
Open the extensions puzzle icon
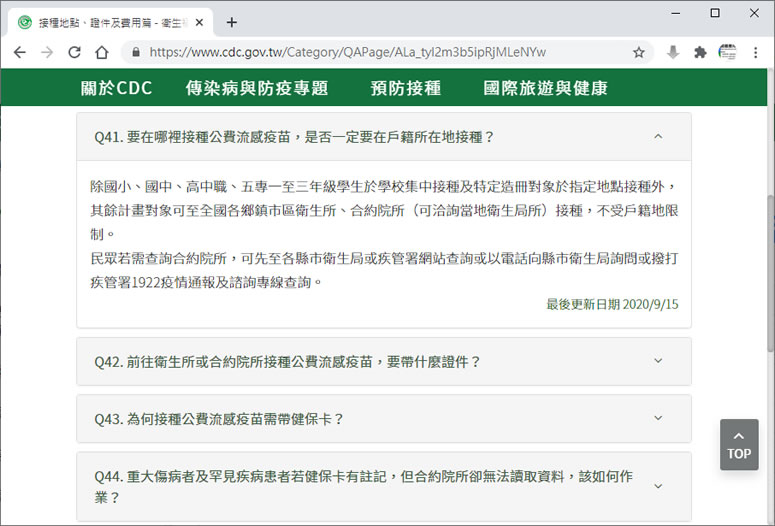(x=700, y=52)
